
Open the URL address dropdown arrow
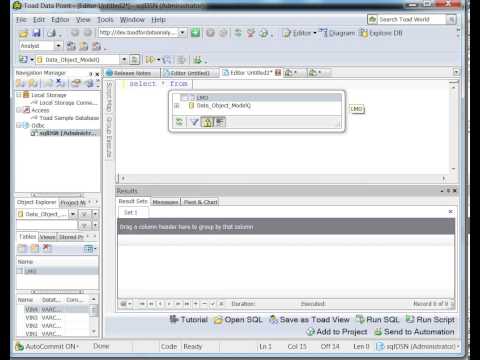coord(182,32)
